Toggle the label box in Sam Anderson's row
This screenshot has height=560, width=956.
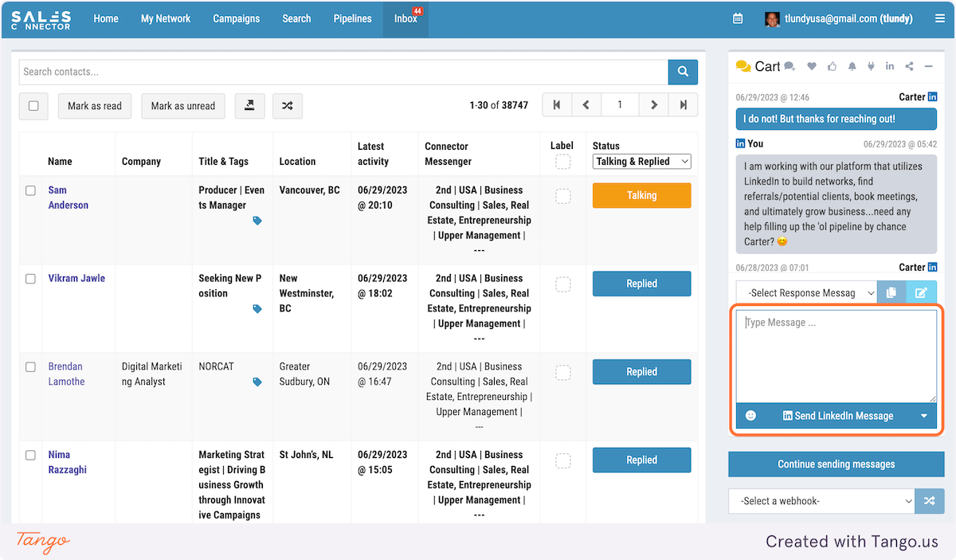[x=562, y=196]
